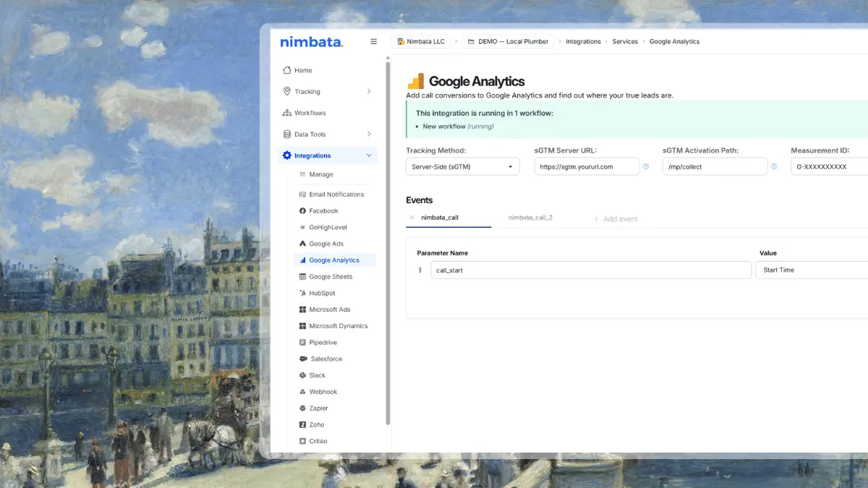The image size is (868, 488).
Task: Click the help icon beside sGTM Activation Path
Action: click(774, 167)
